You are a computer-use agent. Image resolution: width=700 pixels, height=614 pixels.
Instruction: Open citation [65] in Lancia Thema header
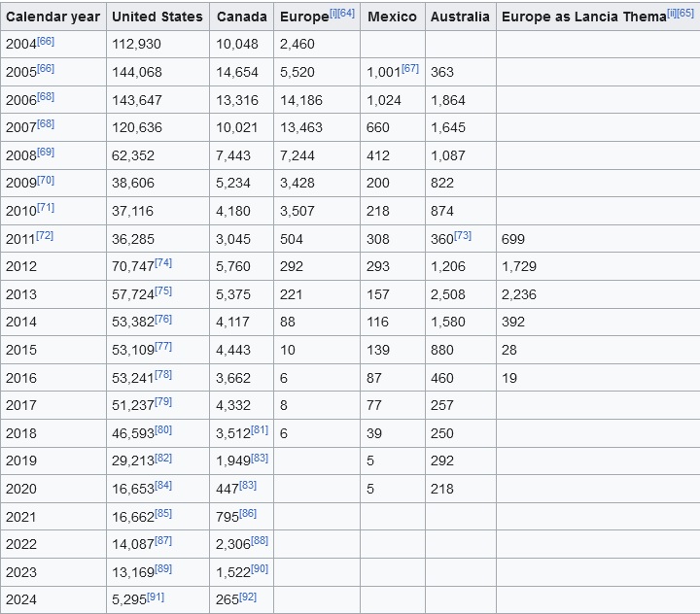pyautogui.click(x=685, y=14)
